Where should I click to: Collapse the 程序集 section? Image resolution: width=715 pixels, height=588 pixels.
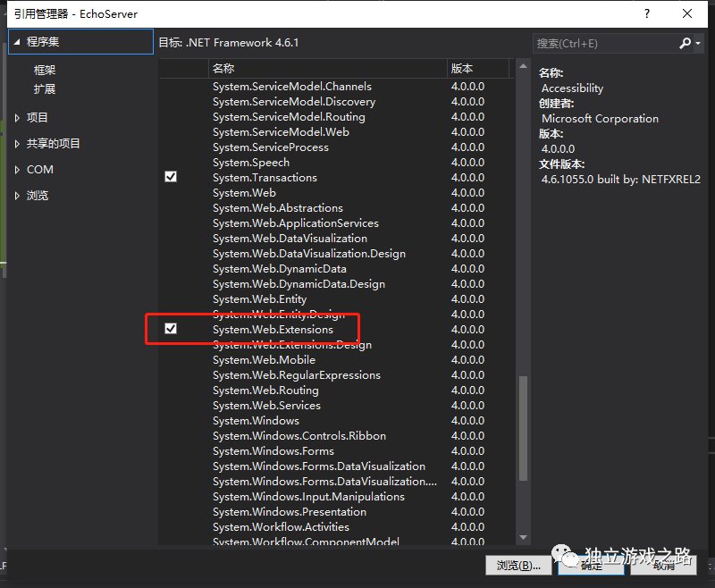click(16, 42)
